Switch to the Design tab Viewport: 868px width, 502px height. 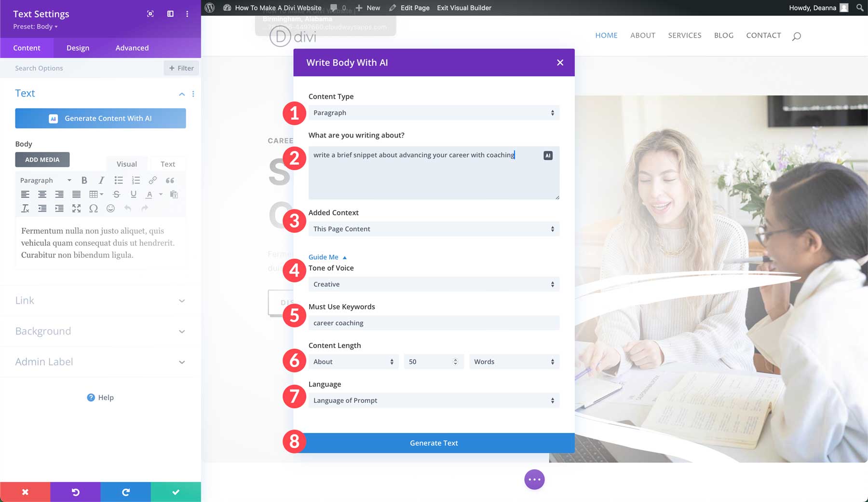(78, 48)
